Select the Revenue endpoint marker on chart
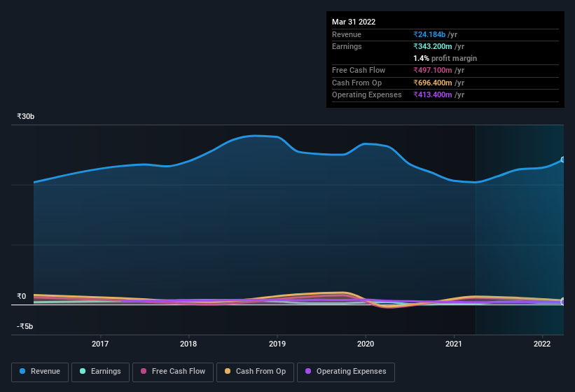This screenshot has width=575, height=392. (x=563, y=160)
